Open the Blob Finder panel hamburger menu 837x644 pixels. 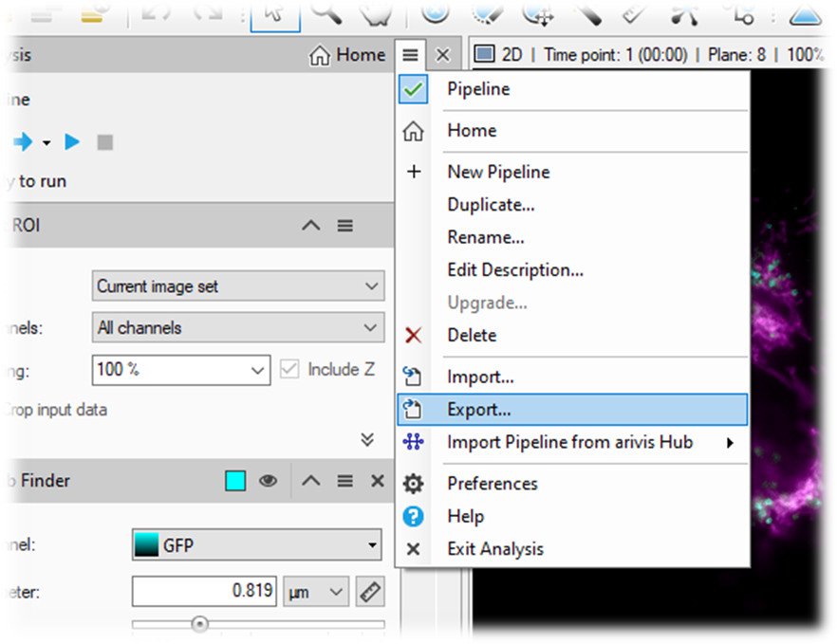pyautogui.click(x=344, y=481)
